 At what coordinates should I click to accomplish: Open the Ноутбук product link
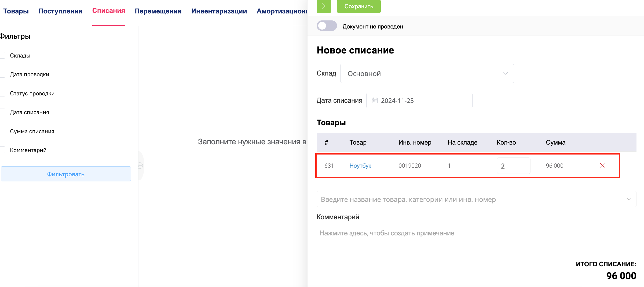[x=360, y=166]
